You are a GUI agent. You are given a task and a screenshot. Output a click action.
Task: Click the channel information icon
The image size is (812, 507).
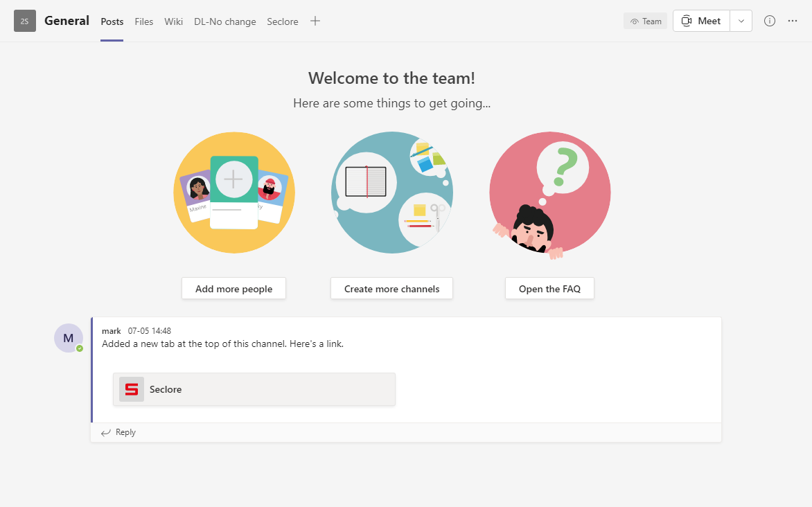pos(769,21)
